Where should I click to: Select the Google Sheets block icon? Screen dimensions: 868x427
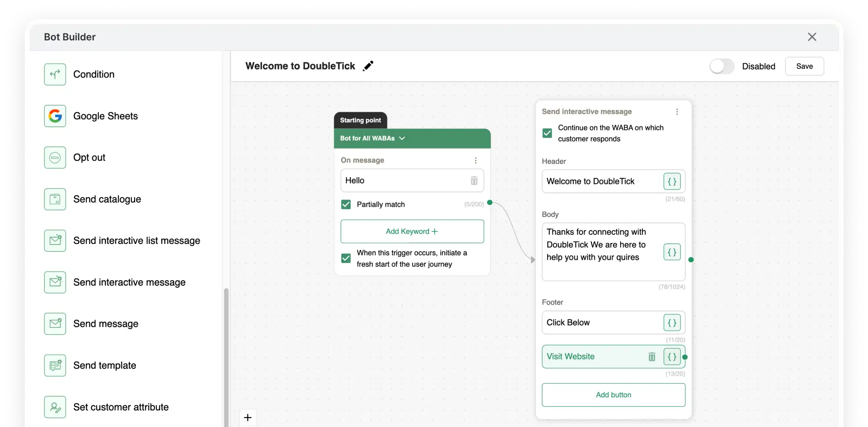point(55,116)
